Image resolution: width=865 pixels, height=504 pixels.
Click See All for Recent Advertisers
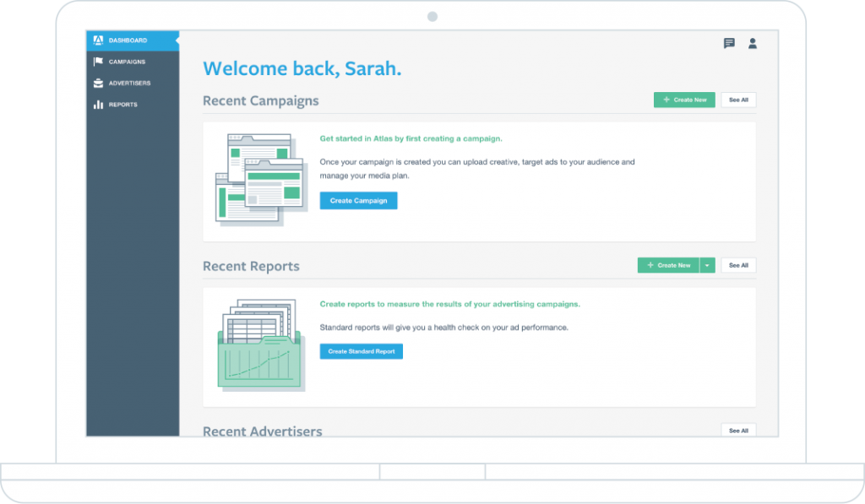click(x=738, y=431)
